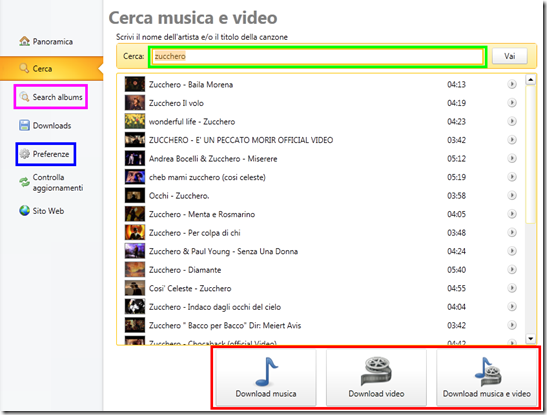Viewport: 547px width, 415px height.
Task: Click results list scroll up arrow
Action: coord(531,80)
